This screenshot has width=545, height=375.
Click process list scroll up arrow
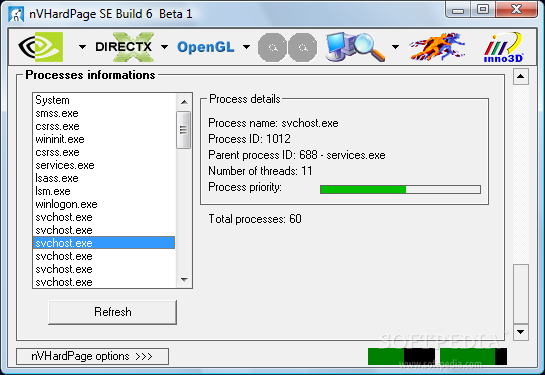pyautogui.click(x=184, y=102)
